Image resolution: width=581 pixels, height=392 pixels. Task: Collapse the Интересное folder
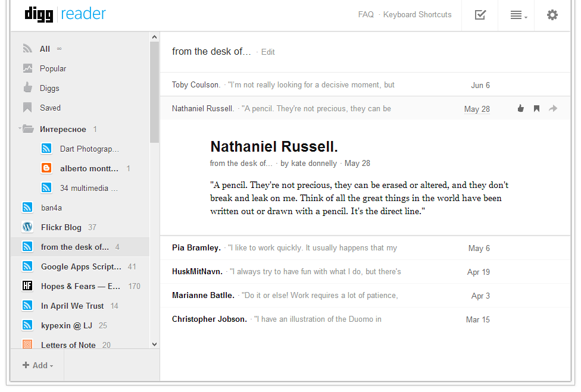20,128
